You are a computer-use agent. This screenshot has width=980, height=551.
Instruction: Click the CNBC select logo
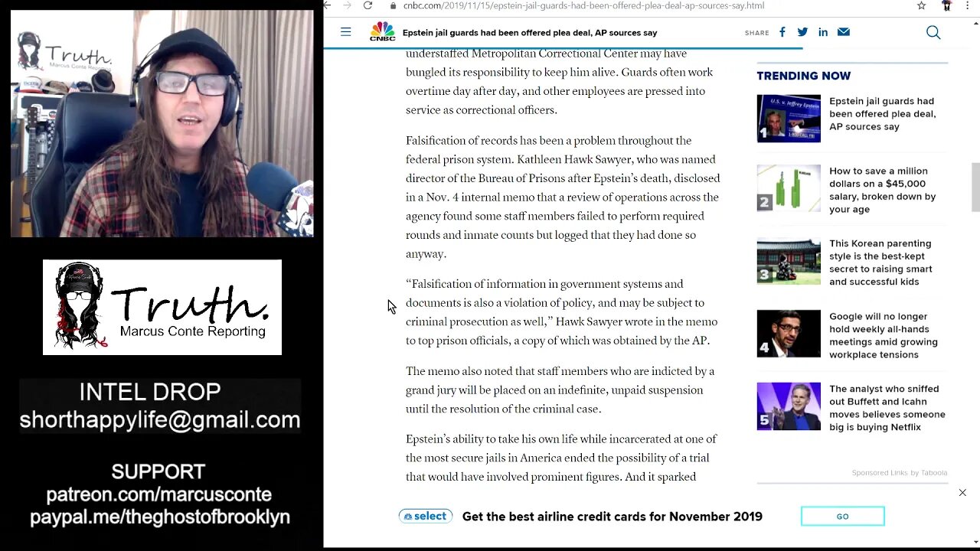point(425,517)
